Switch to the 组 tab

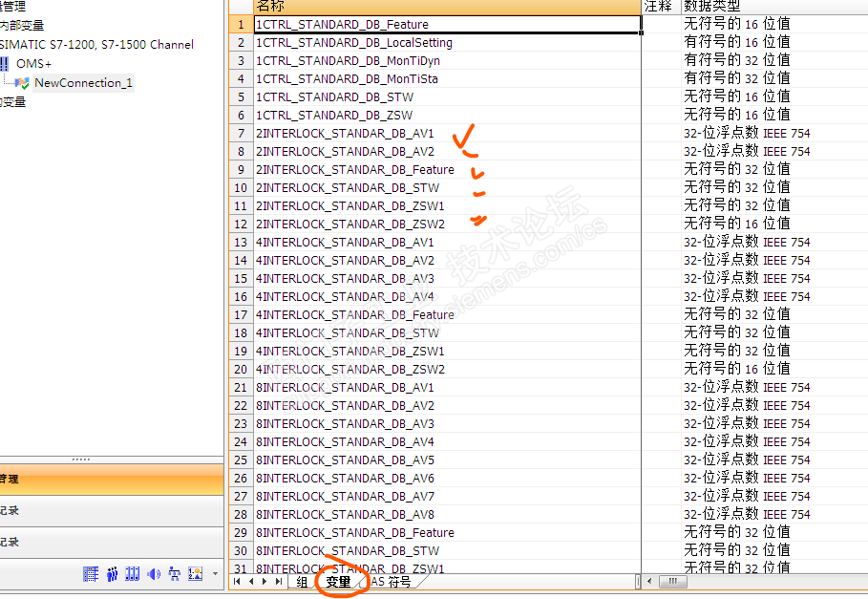pyautogui.click(x=302, y=582)
